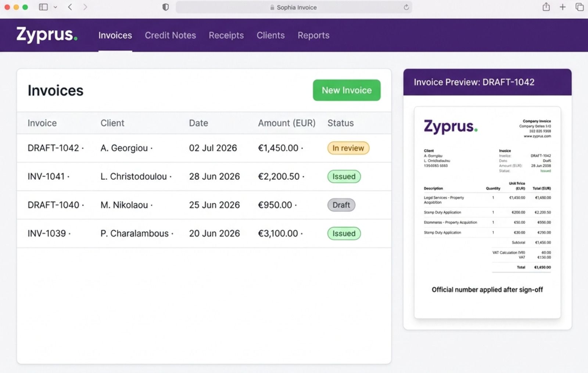Select client L. Christodoulou
This screenshot has width=588, height=373.
pyautogui.click(x=134, y=176)
